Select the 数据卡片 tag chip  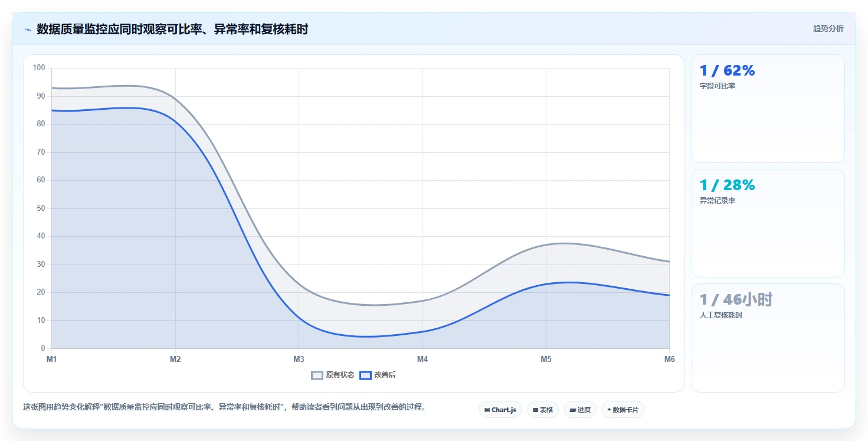(623, 410)
